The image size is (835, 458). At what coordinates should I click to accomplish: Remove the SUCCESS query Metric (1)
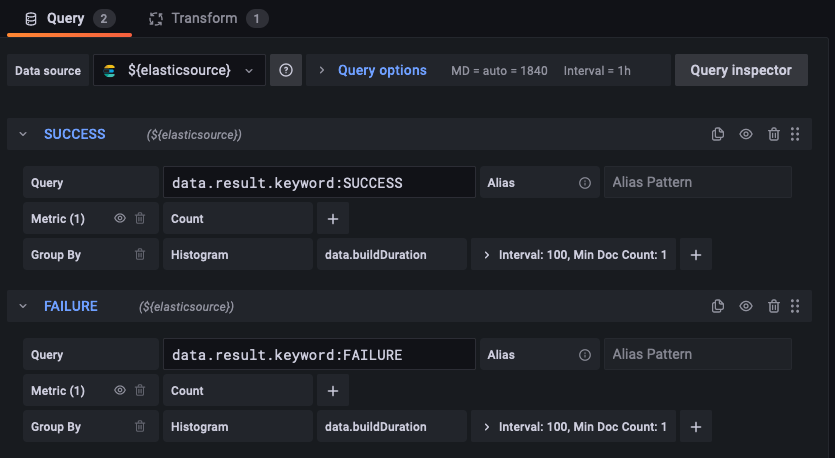pos(140,218)
